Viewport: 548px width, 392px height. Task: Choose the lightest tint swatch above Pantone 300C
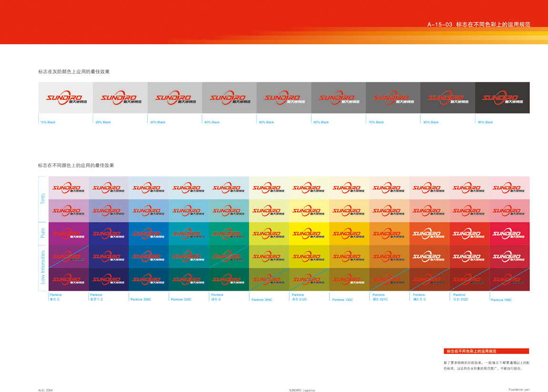click(149, 188)
